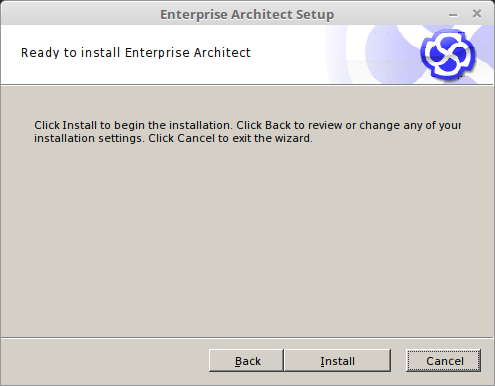Click "Cancel" word in the instruction sentence
This screenshot has width=495, height=386.
point(196,138)
